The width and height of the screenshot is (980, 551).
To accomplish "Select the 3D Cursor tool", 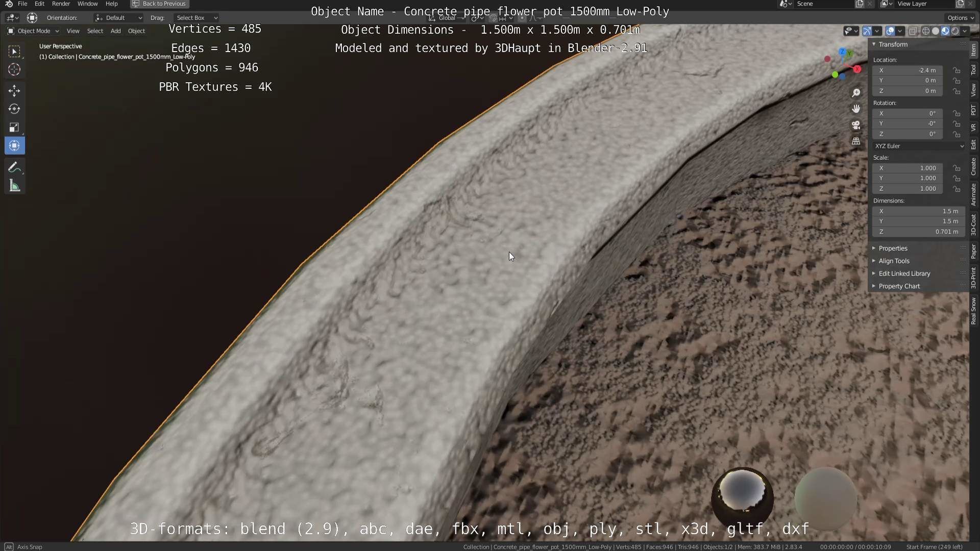I will tap(14, 69).
